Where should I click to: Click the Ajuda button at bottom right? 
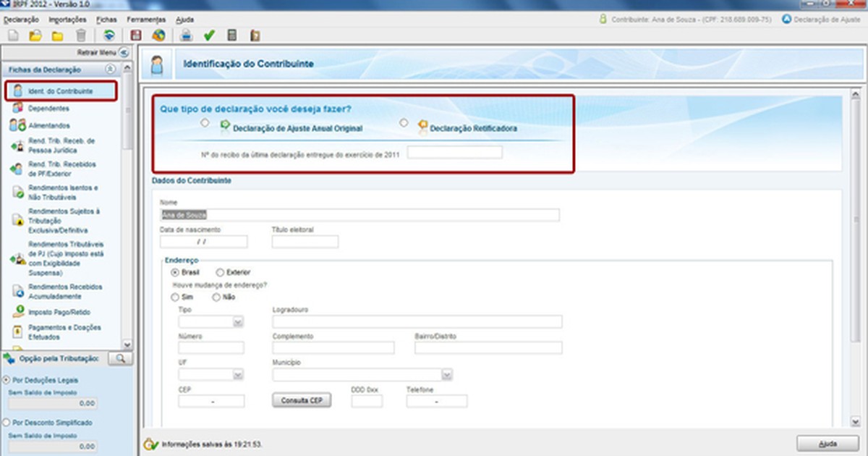click(827, 443)
